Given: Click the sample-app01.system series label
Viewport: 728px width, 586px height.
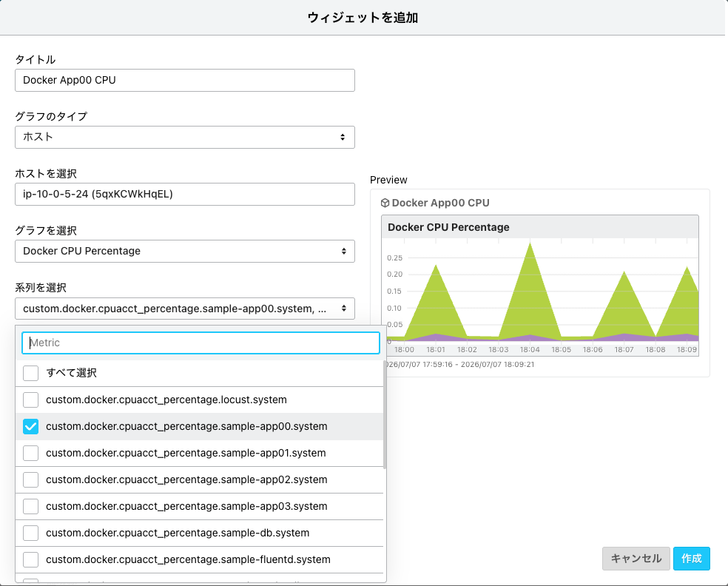Looking at the screenshot, I should [186, 453].
